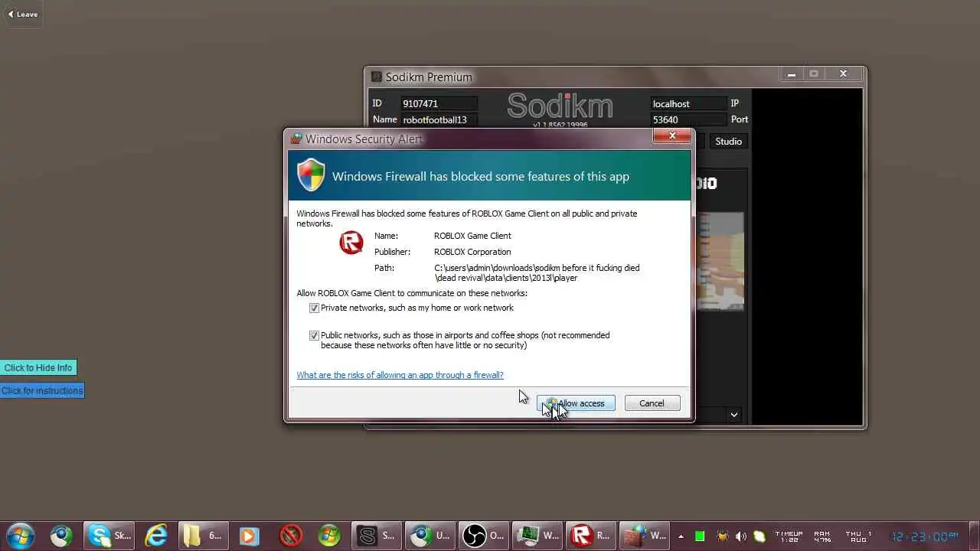Screen dimensions: 980x551
Task: Click the RAM 47% taskbar meter
Action: tap(822, 536)
